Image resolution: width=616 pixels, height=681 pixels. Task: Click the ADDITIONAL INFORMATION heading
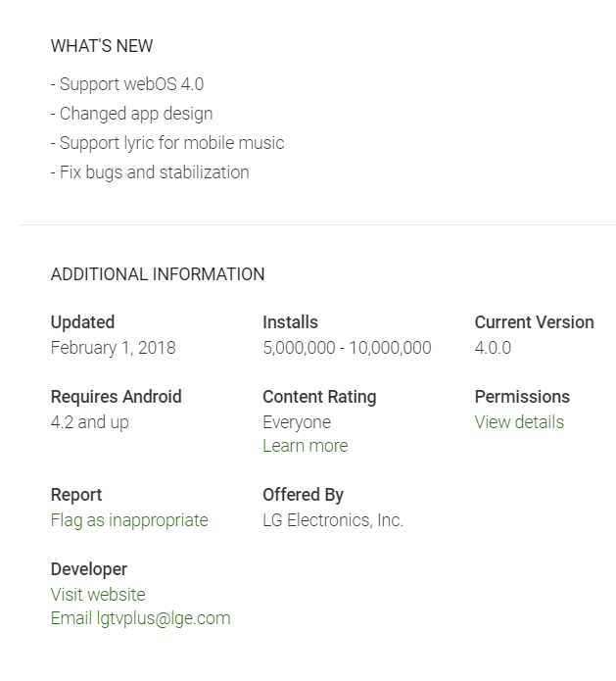(x=158, y=274)
